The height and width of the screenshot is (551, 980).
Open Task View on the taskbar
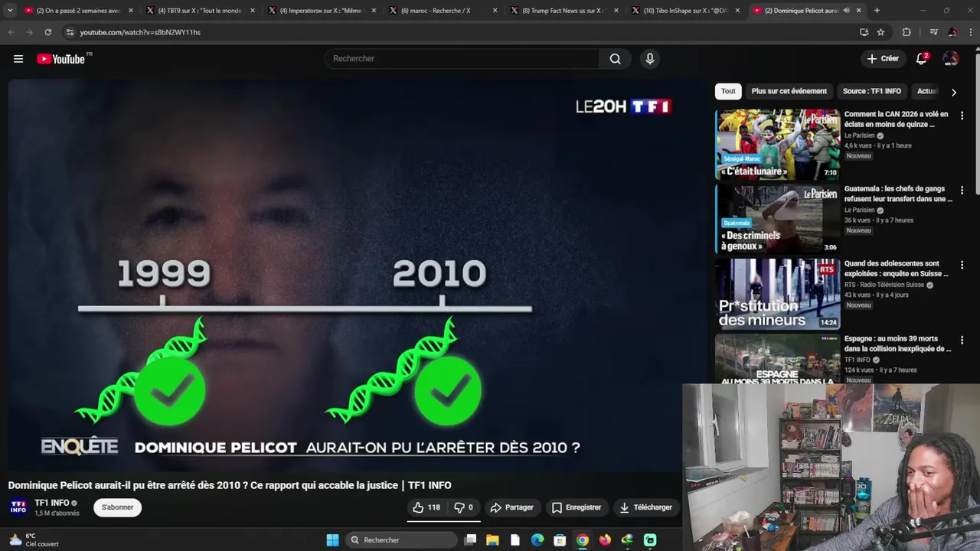click(470, 540)
